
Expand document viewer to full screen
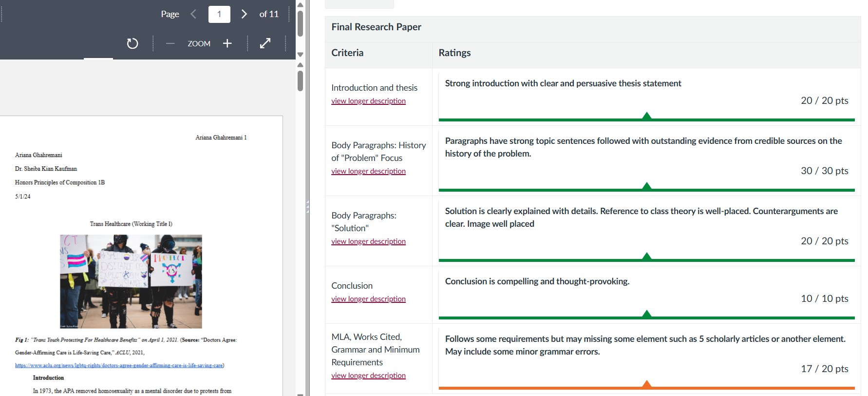tap(265, 43)
